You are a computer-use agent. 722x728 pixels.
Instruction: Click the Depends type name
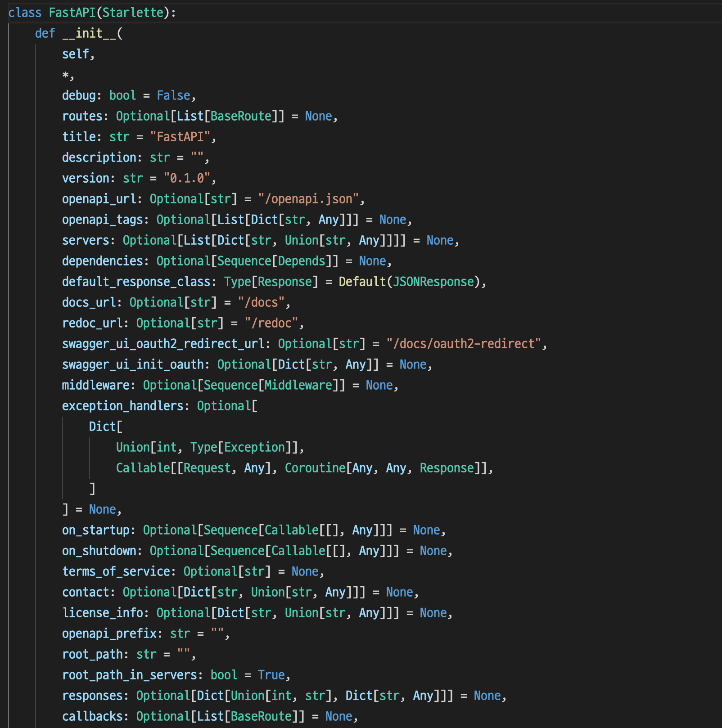[302, 261]
